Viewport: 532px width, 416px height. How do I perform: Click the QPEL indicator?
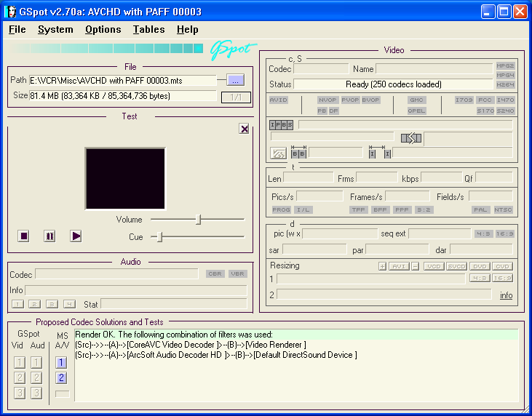tap(416, 111)
